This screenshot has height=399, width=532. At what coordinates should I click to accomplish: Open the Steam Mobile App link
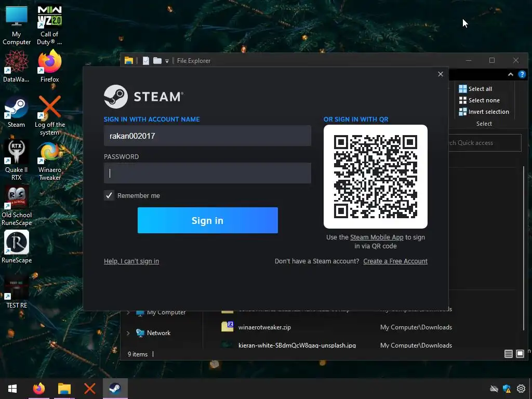377,237
